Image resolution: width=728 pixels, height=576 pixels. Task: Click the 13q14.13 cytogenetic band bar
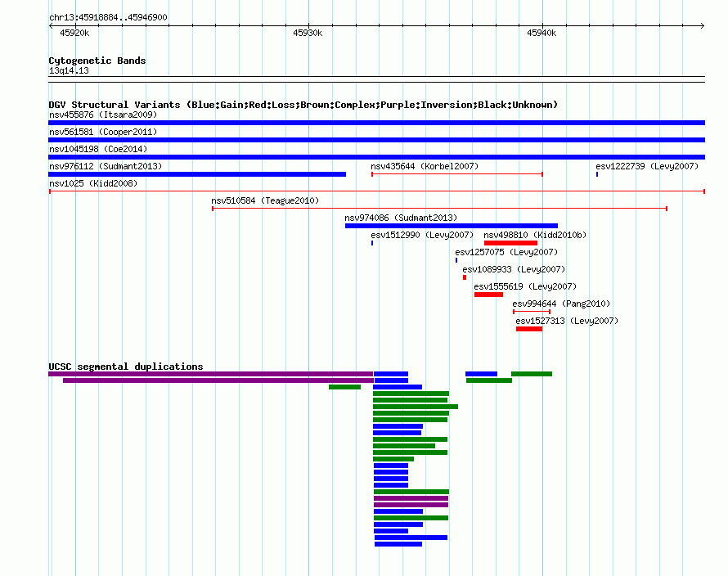tap(376, 79)
